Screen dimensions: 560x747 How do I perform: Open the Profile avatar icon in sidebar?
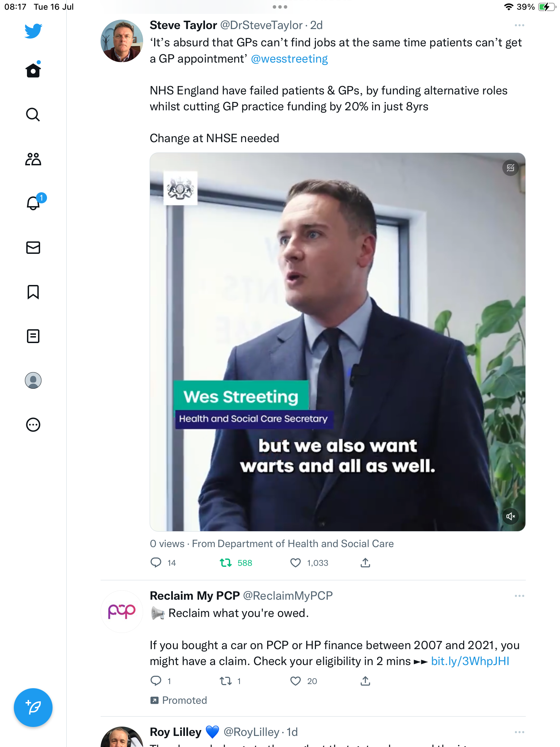click(33, 380)
